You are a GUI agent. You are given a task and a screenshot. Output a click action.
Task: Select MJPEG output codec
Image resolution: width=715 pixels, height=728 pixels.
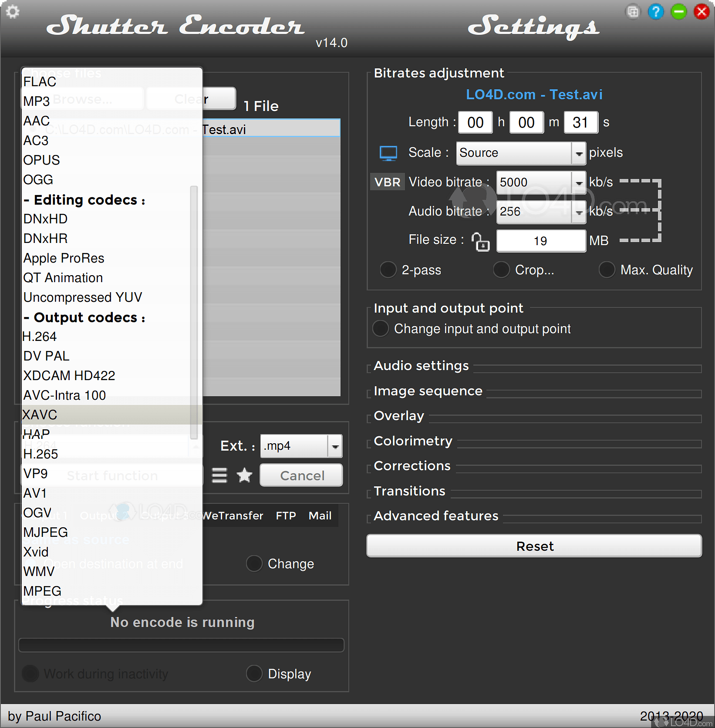pos(112,532)
